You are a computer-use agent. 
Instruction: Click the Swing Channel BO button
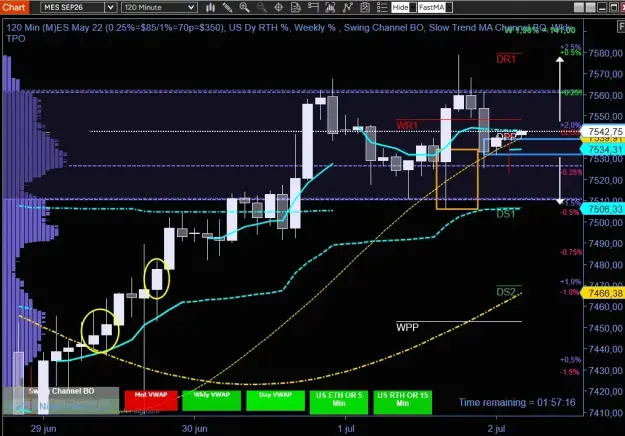(61, 392)
